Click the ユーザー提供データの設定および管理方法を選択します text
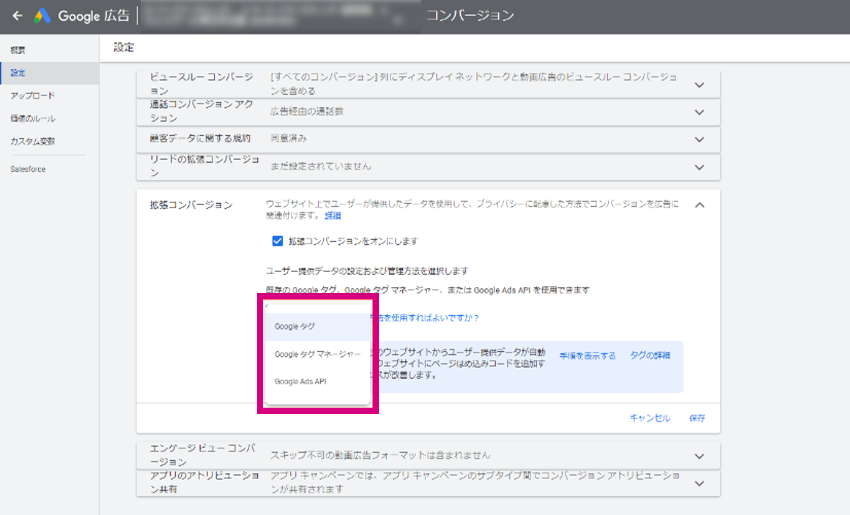The height and width of the screenshot is (515, 850). pos(367,271)
